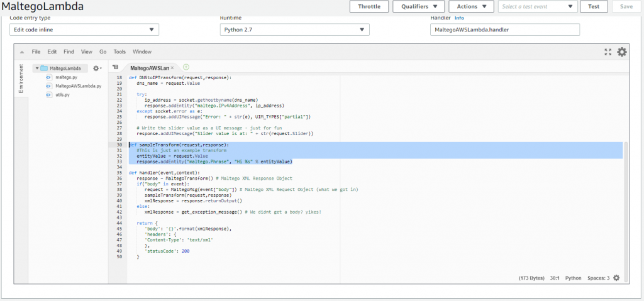Image resolution: width=644 pixels, height=301 pixels.
Task: Open the View menu
Action: pos(87,52)
